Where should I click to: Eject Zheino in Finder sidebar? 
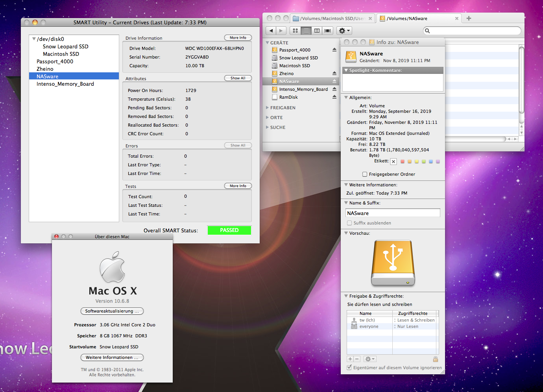(x=334, y=74)
